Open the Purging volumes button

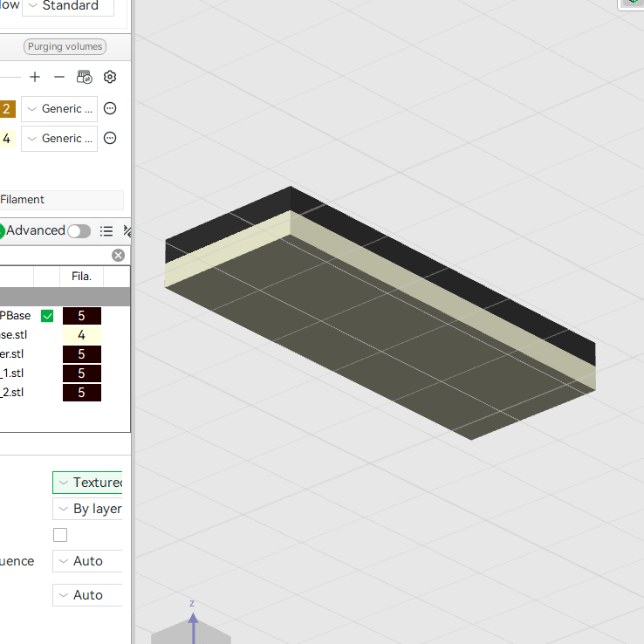click(x=65, y=46)
